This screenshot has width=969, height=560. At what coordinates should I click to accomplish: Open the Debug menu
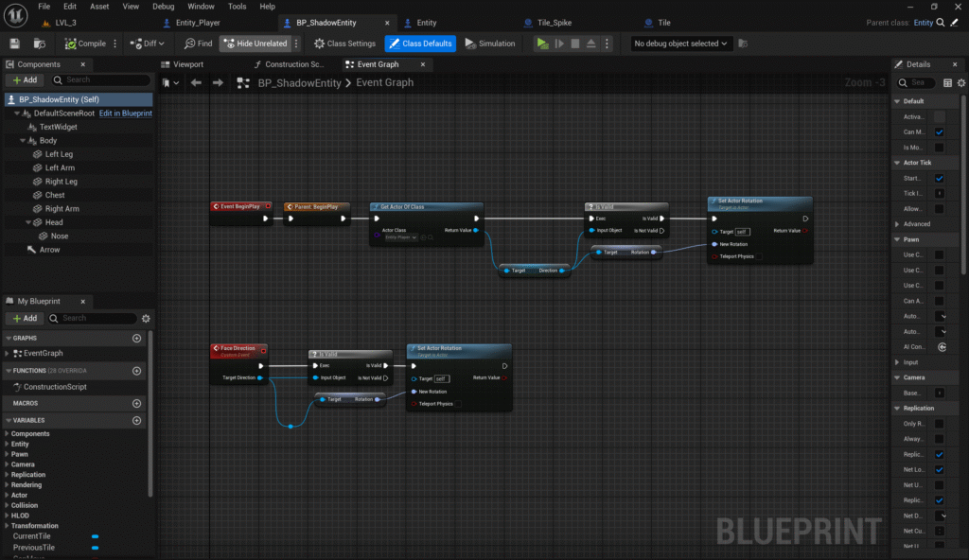pos(163,7)
